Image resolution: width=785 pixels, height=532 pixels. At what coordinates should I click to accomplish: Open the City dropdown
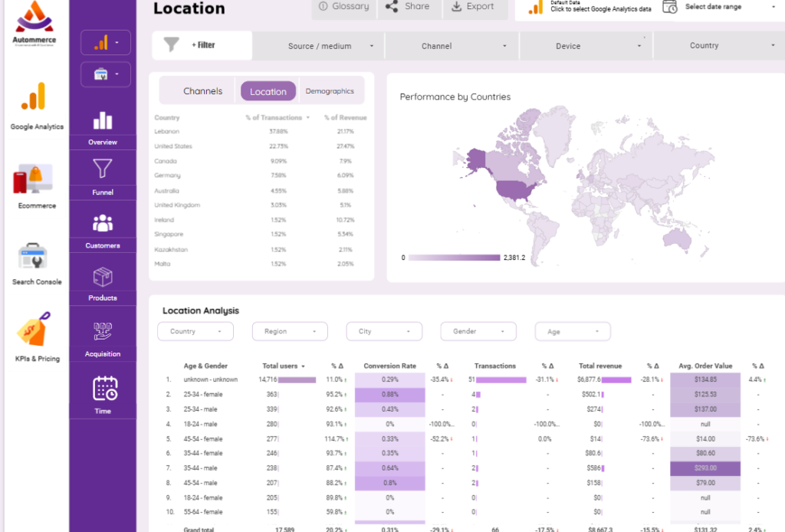click(384, 331)
